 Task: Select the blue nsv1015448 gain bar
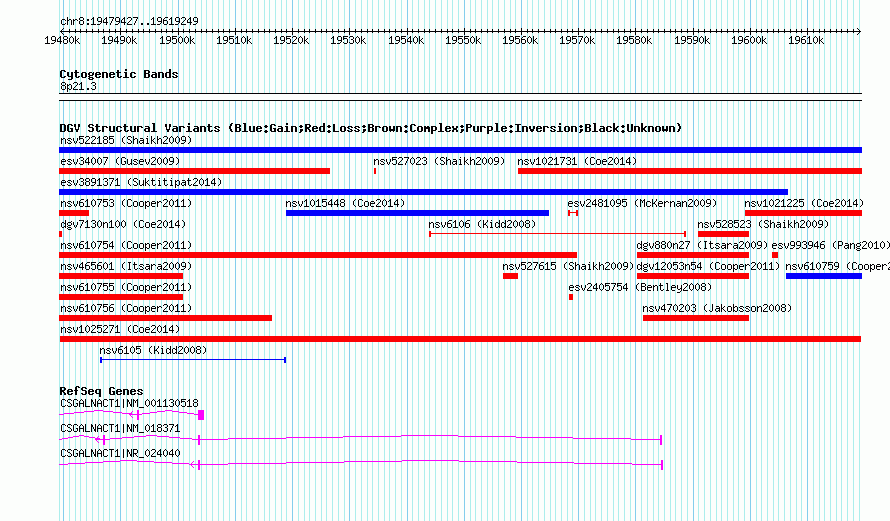[x=417, y=213]
